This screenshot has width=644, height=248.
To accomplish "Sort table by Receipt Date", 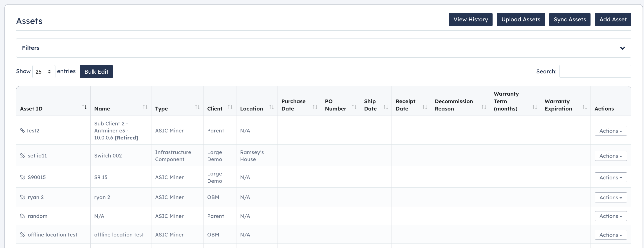I will tap(425, 107).
